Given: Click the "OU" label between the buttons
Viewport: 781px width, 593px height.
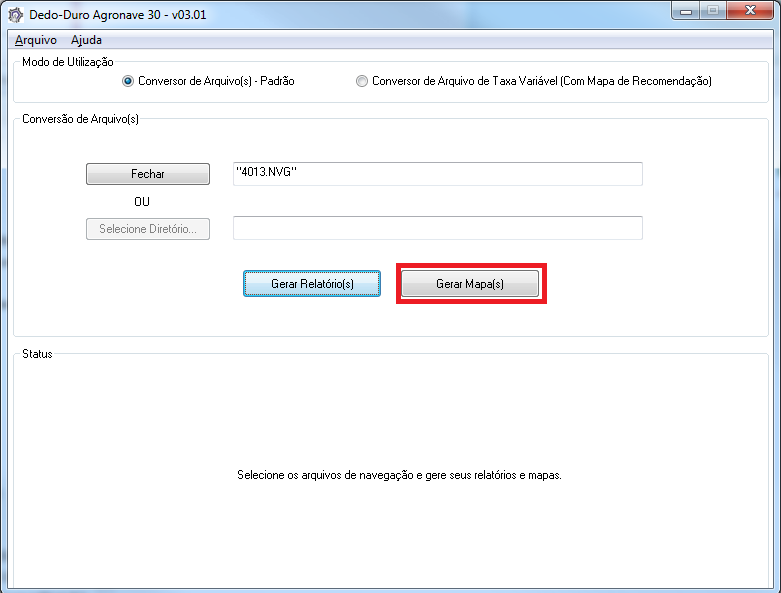Looking at the screenshot, I should pyautogui.click(x=142, y=202).
